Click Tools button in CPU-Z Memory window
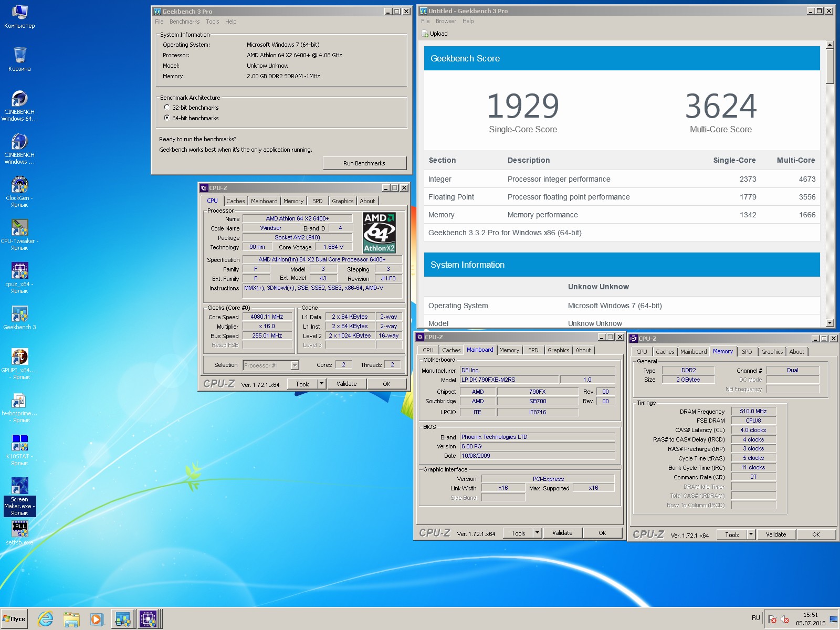The width and height of the screenshot is (840, 630). [732, 534]
